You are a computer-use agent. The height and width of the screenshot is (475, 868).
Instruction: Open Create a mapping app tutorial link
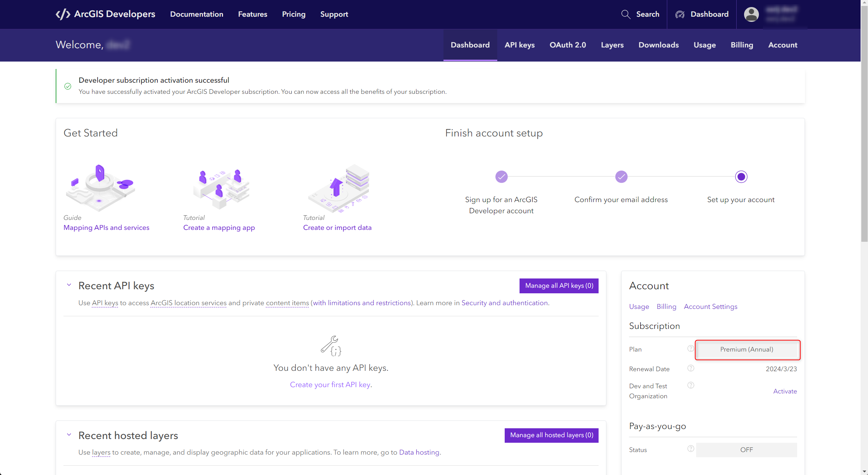[219, 227]
